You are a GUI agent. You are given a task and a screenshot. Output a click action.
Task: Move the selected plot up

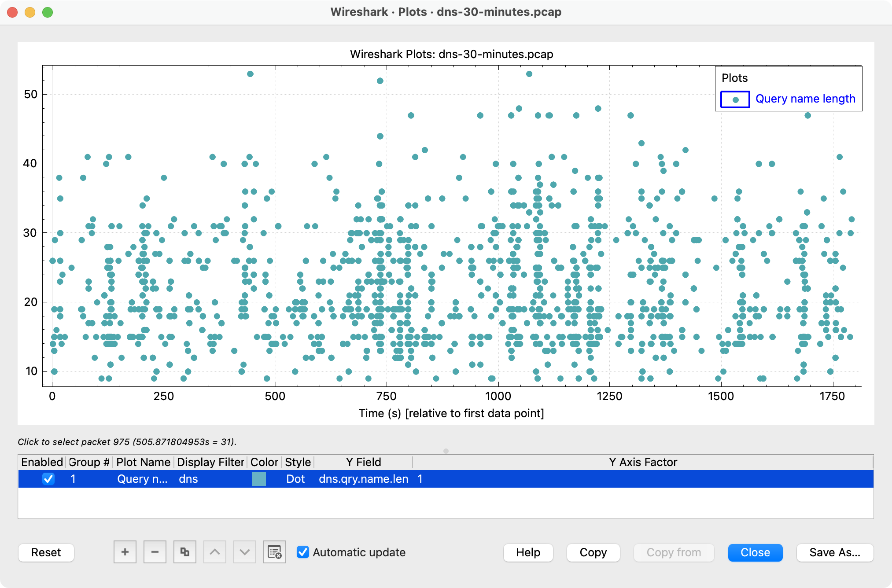coord(214,552)
